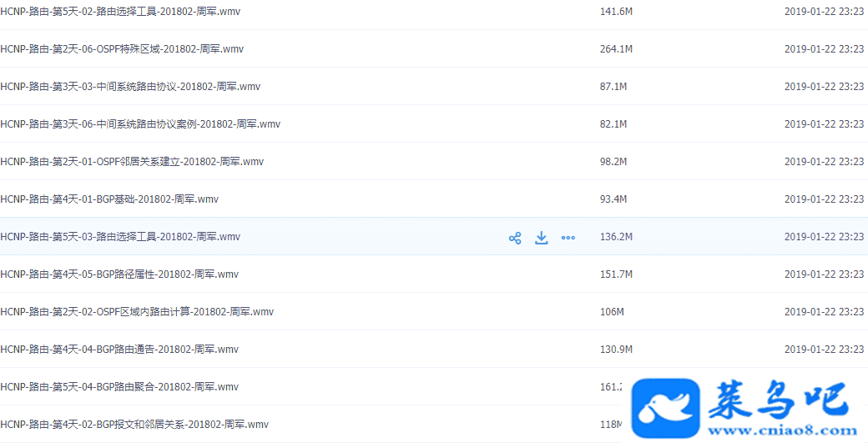Click the date on the 93.4M row

point(825,199)
